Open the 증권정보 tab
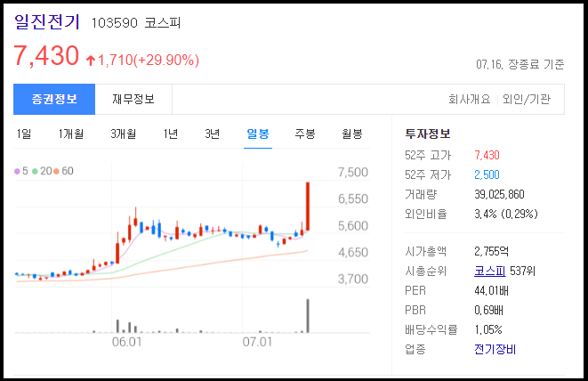The width and height of the screenshot is (588, 381). pos(54,99)
